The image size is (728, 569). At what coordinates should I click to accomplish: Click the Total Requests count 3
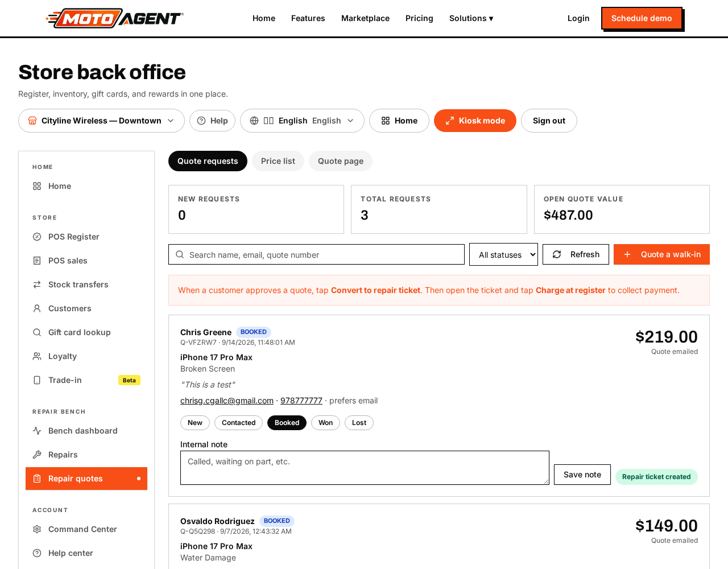pos(365,215)
